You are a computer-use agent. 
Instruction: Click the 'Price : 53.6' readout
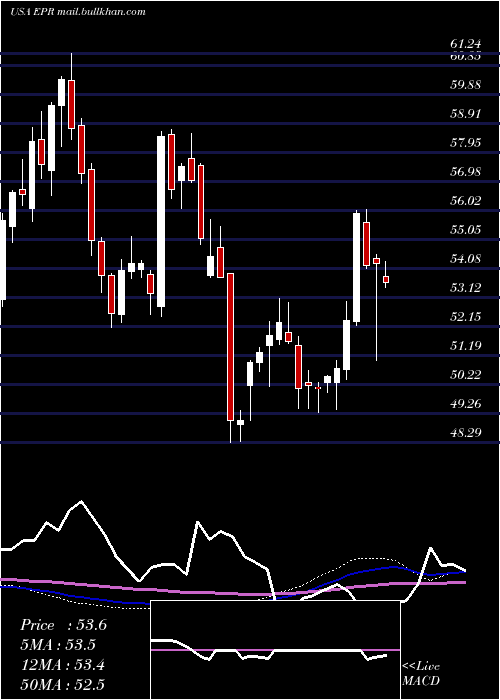point(63,625)
